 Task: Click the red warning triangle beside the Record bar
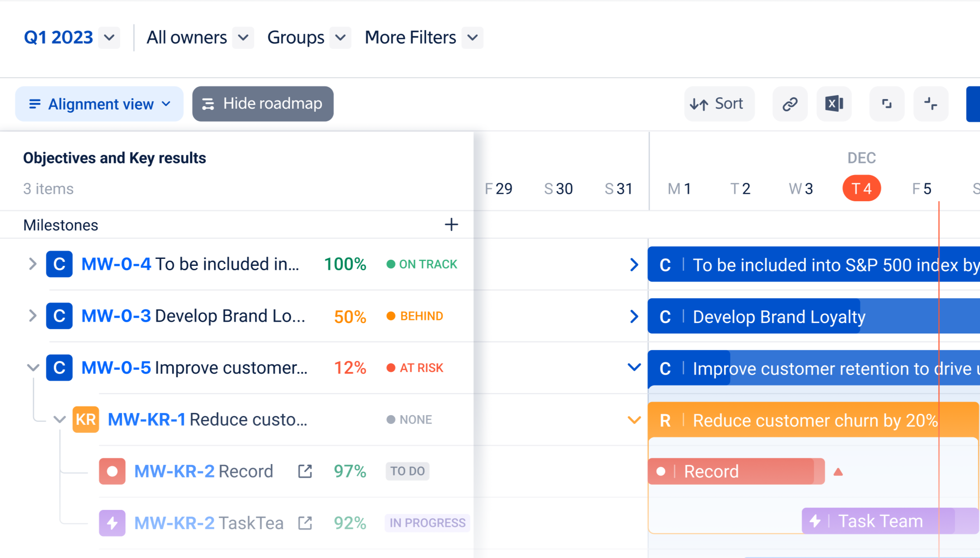coord(838,472)
